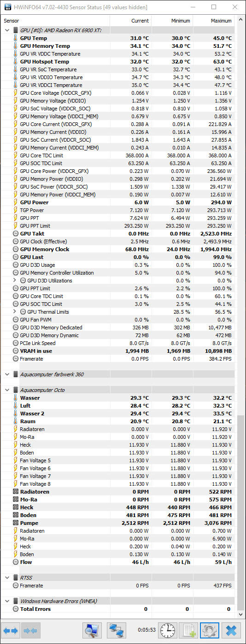Collapse the AMD Radeon RX 6900 XT group
The height and width of the screenshot is (644, 246).
point(7,30)
